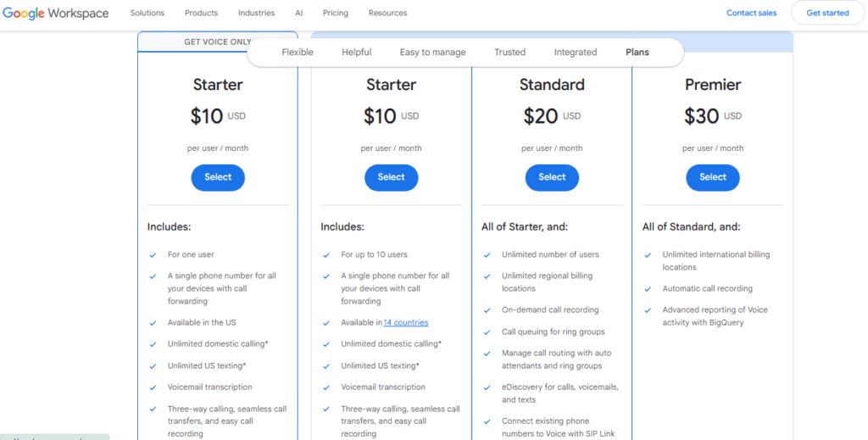Expand the Industries navigation menu

tap(256, 14)
